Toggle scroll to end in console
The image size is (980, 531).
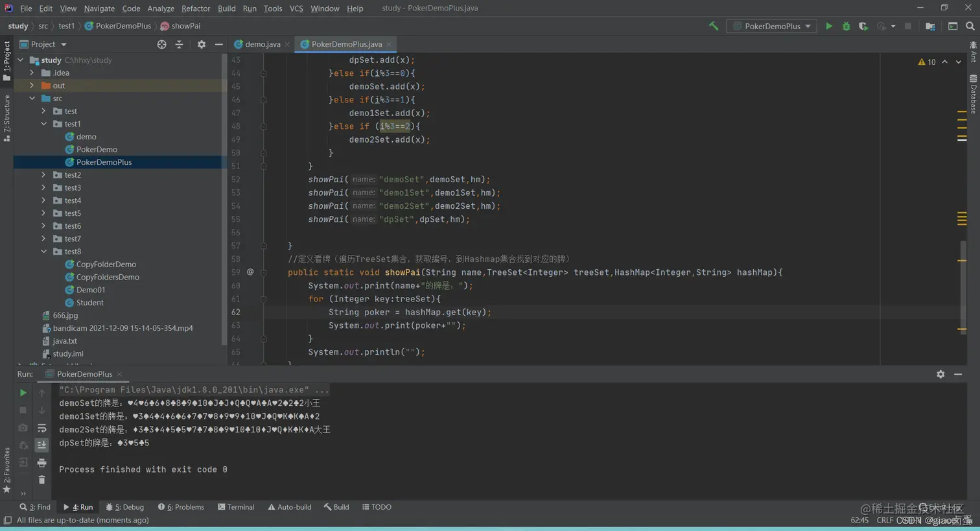click(41, 445)
